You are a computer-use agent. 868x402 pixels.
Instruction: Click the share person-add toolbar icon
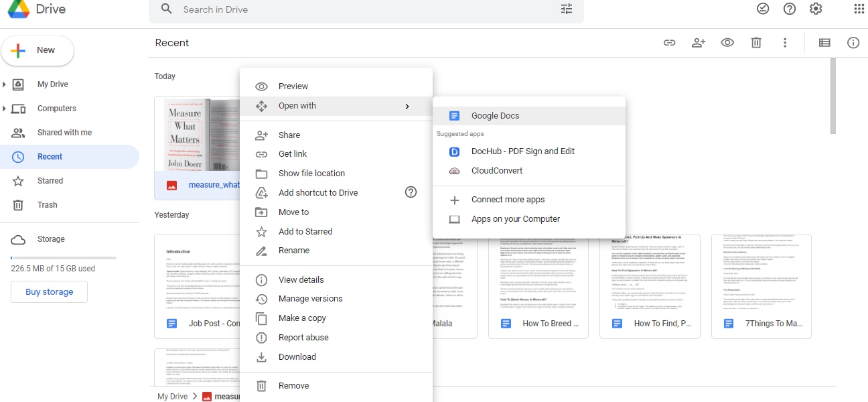coord(699,43)
